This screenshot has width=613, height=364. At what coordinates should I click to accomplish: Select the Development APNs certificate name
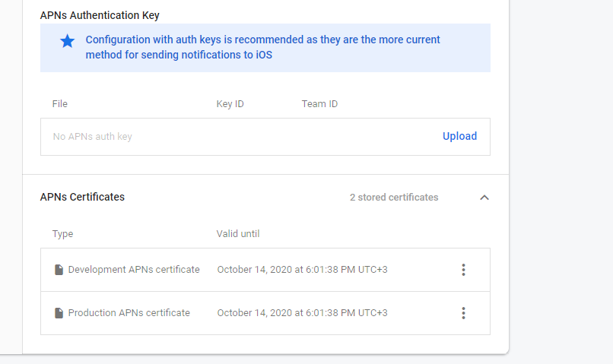134,270
